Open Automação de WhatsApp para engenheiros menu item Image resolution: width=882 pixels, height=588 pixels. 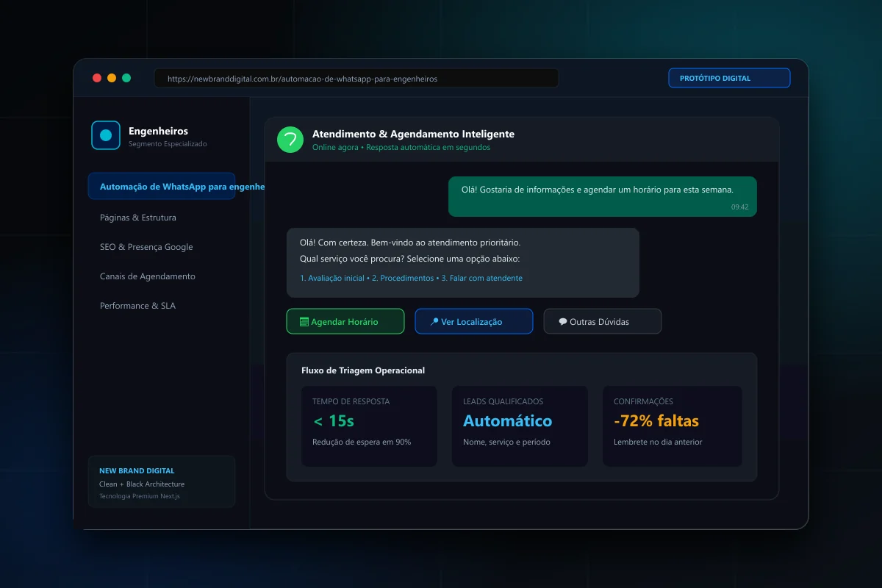point(162,186)
